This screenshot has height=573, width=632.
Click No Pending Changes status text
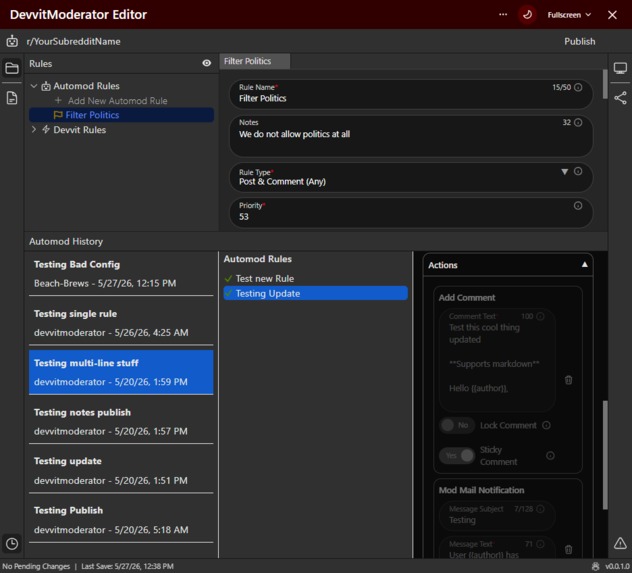point(36,566)
